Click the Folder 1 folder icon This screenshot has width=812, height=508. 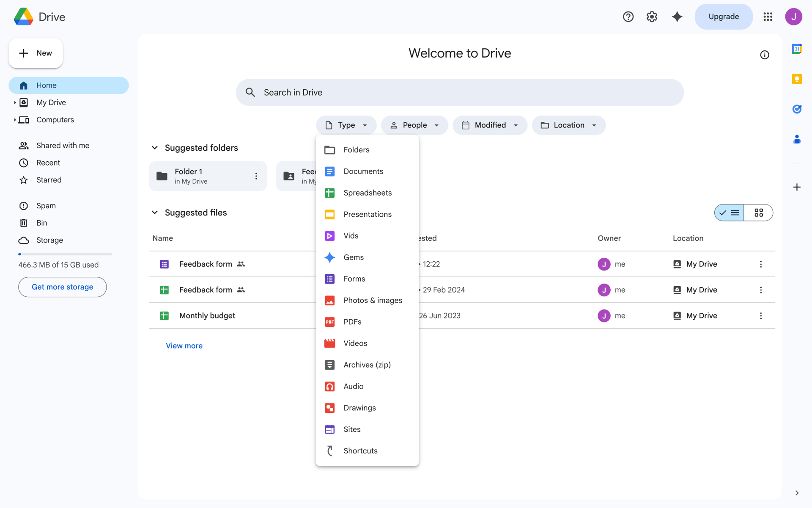point(162,176)
